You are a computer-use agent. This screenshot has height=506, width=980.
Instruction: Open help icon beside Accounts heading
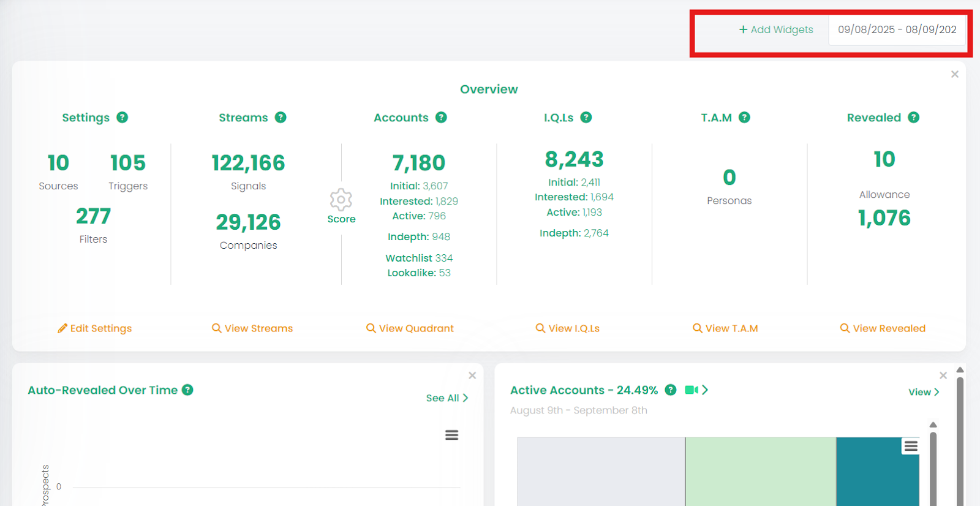click(x=441, y=118)
